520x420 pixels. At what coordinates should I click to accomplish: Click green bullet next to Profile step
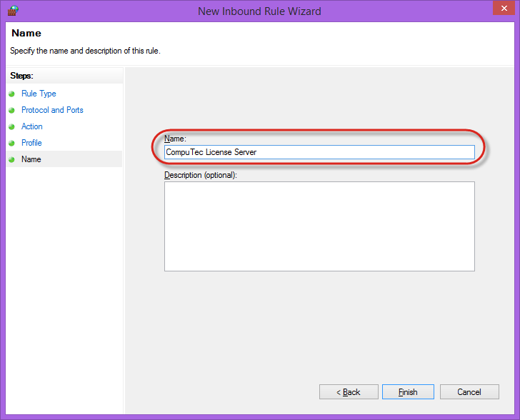pos(11,144)
